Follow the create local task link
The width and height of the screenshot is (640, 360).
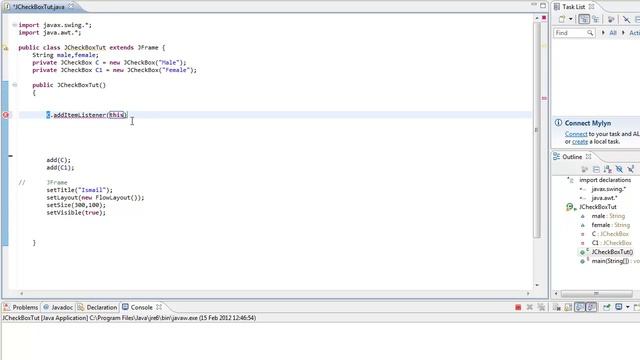click(580, 142)
